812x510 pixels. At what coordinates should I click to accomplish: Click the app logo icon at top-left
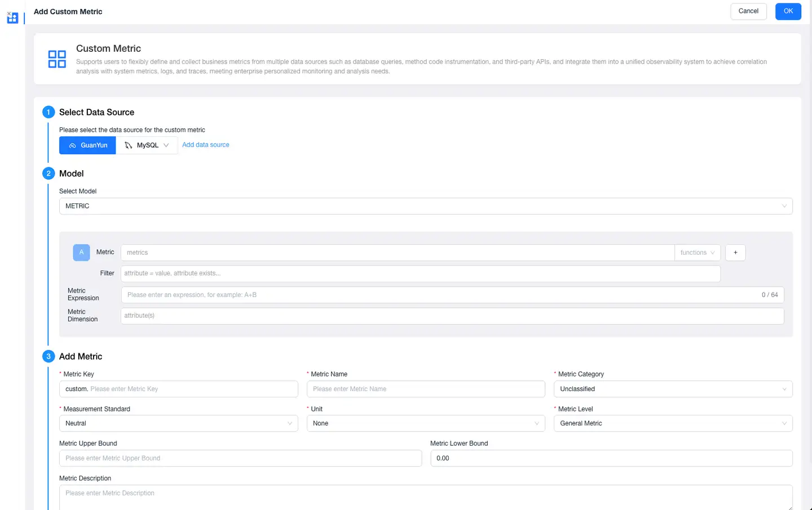pyautogui.click(x=12, y=17)
